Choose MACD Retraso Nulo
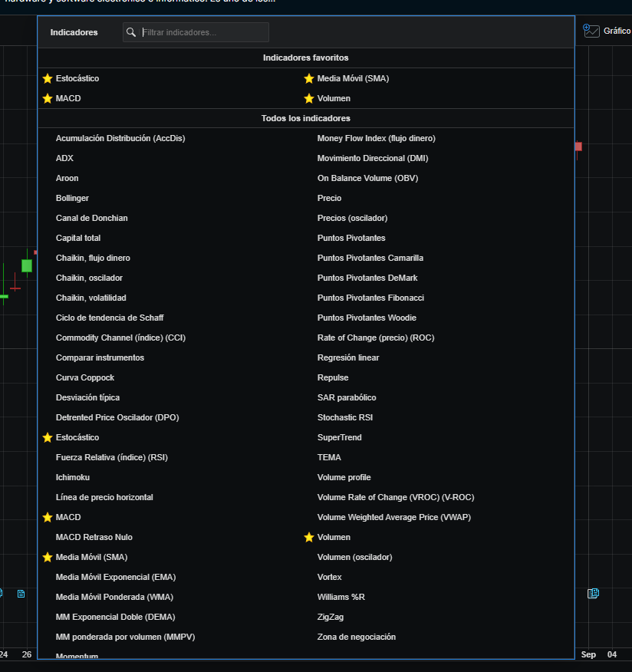Viewport: 632px width, 672px height. (94, 537)
